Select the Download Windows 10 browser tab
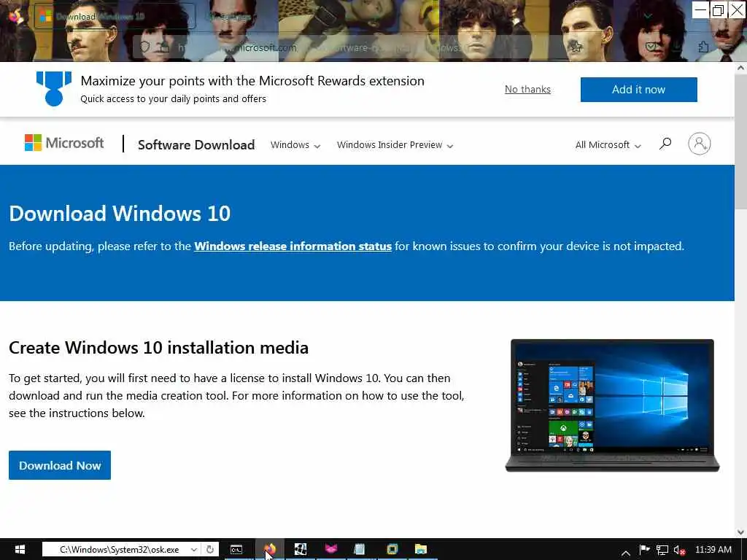Image resolution: width=747 pixels, height=560 pixels. coord(115,17)
